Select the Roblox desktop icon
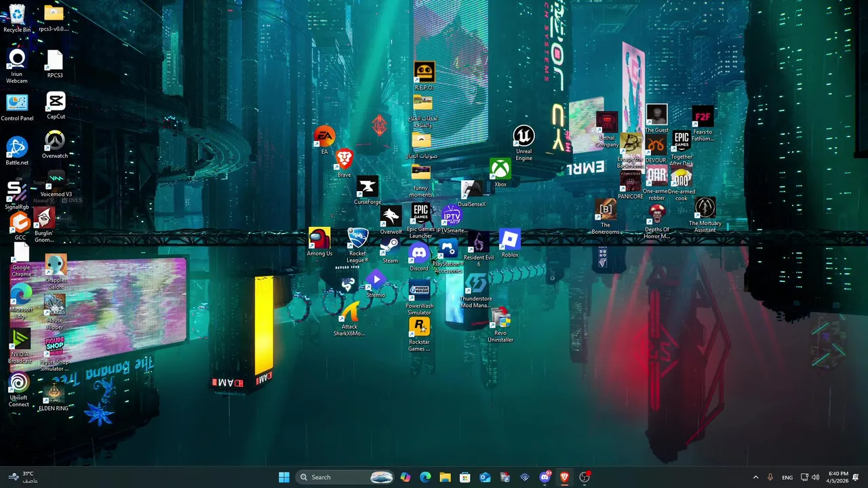This screenshot has width=868, height=488. point(510,244)
